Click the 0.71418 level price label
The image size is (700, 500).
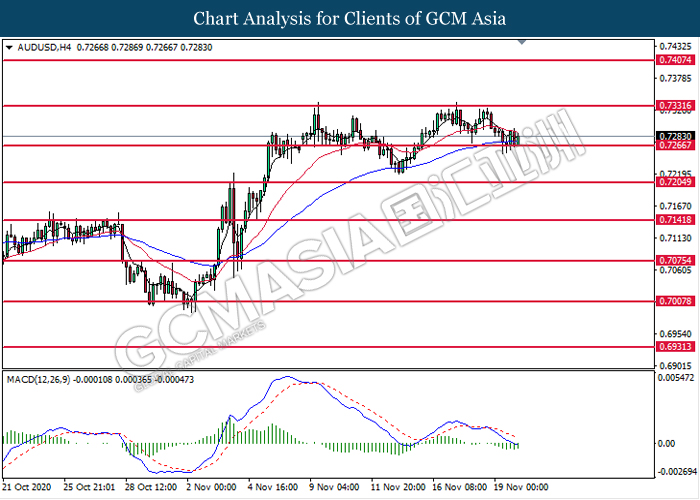pyautogui.click(x=675, y=220)
